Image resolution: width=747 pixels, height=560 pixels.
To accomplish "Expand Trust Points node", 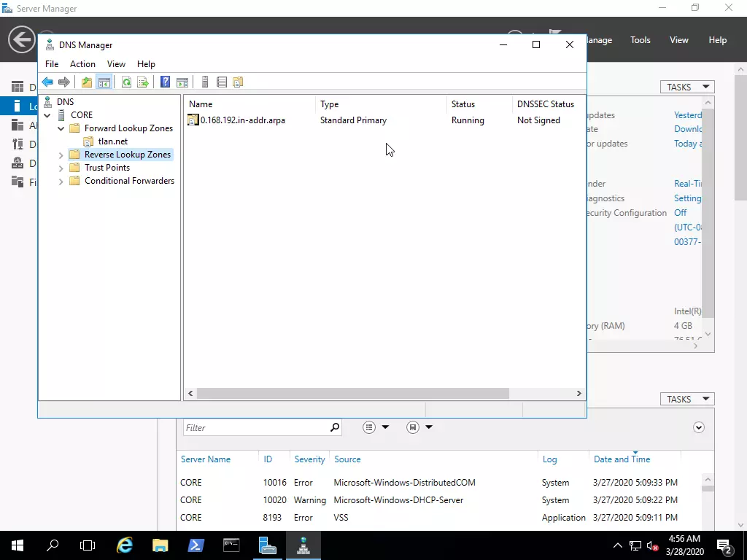I will [x=61, y=168].
